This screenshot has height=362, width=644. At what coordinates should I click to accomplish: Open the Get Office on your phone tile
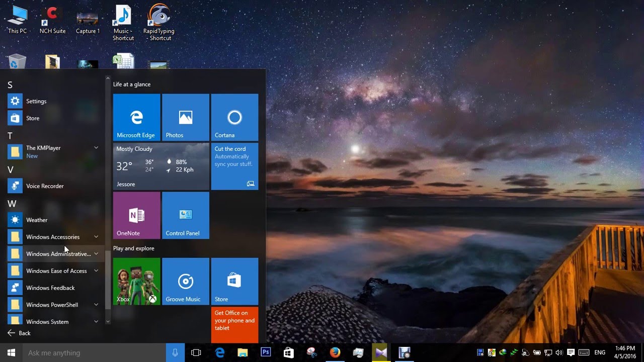234,325
